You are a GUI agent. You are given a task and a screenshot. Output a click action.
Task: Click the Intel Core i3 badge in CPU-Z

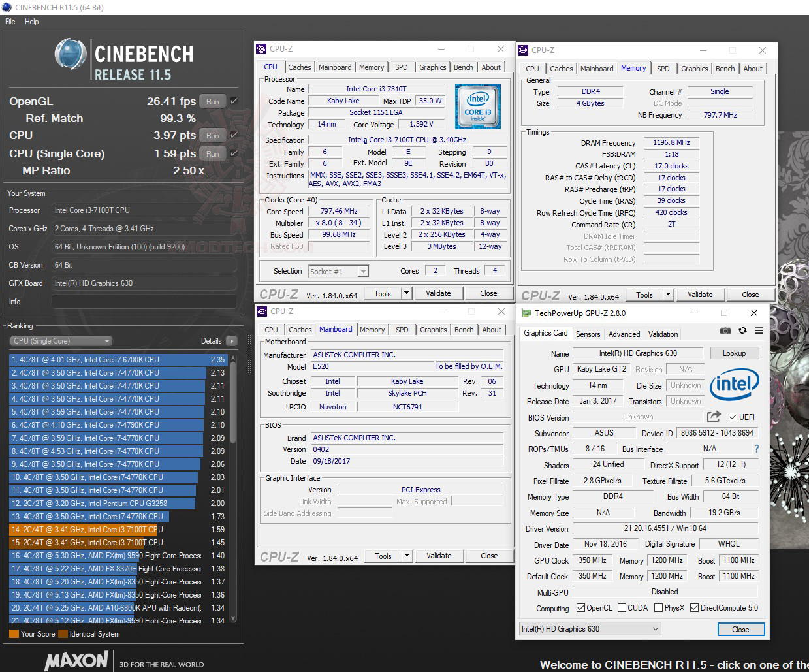(x=478, y=106)
